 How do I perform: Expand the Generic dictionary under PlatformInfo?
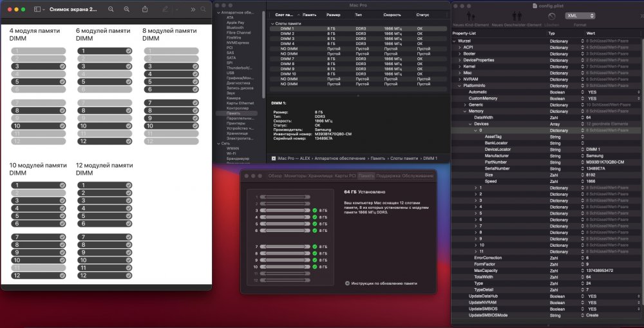pos(465,105)
